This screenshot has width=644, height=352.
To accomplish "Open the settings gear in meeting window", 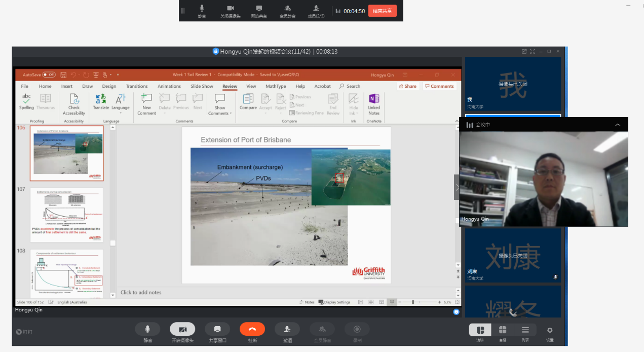I will (x=550, y=330).
